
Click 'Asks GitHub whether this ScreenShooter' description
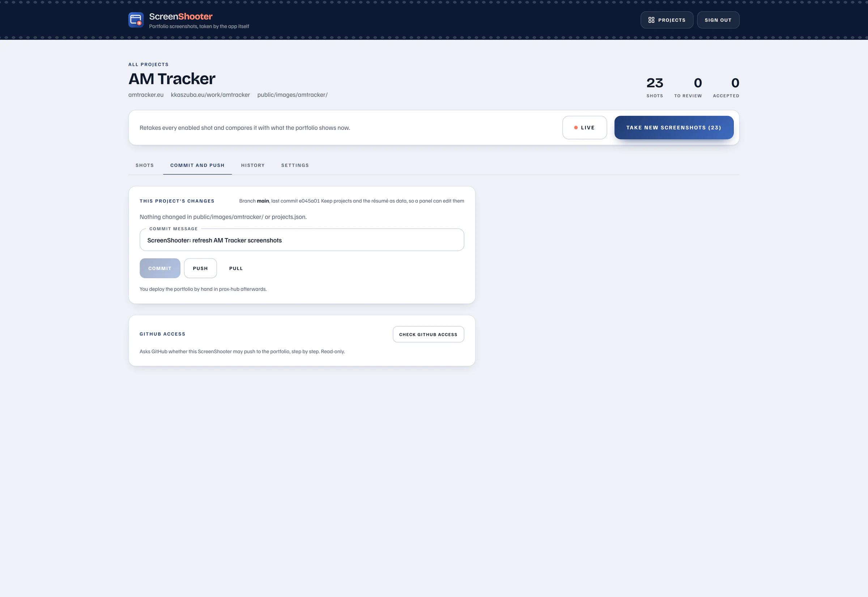tap(242, 352)
